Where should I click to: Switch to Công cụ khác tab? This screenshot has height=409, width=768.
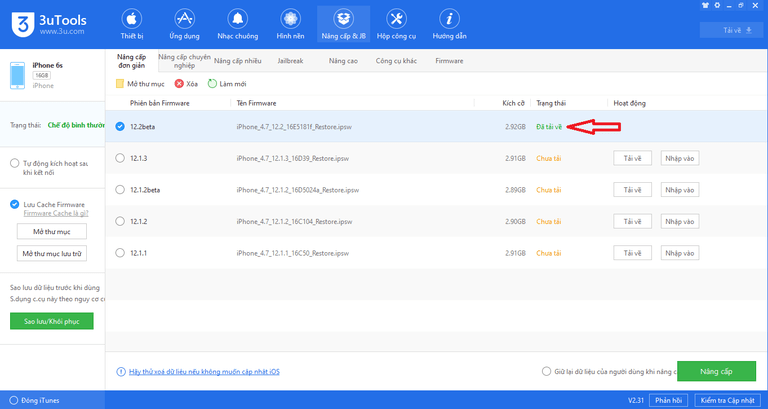click(396, 61)
